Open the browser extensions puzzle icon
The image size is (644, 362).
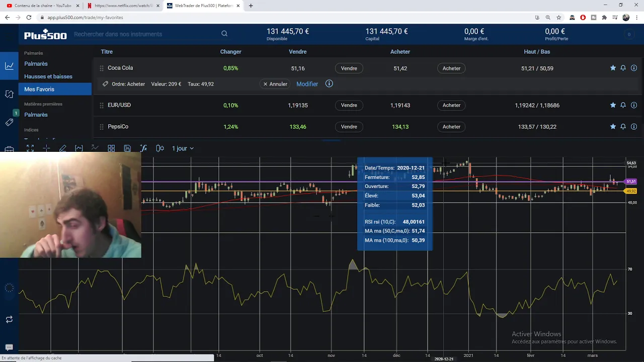604,17
